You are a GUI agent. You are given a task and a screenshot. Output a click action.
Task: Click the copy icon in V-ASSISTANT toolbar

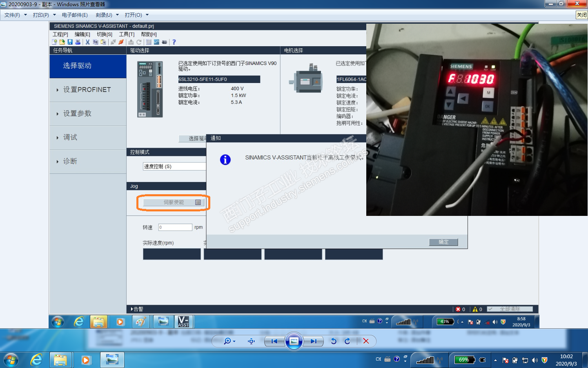coord(95,42)
